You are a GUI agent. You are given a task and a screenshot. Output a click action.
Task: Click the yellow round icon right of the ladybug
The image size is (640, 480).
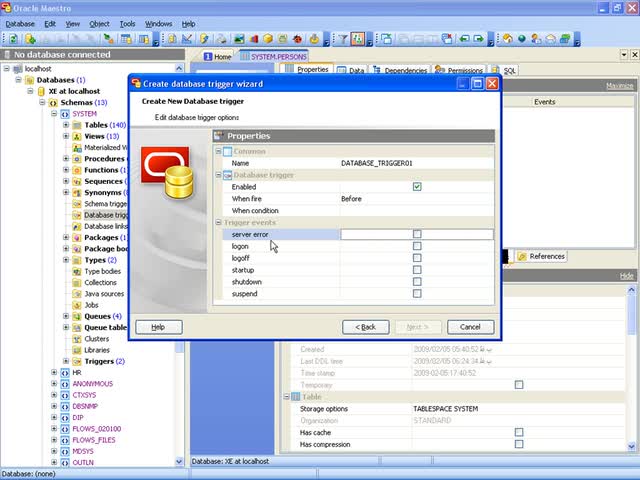tap(314, 39)
